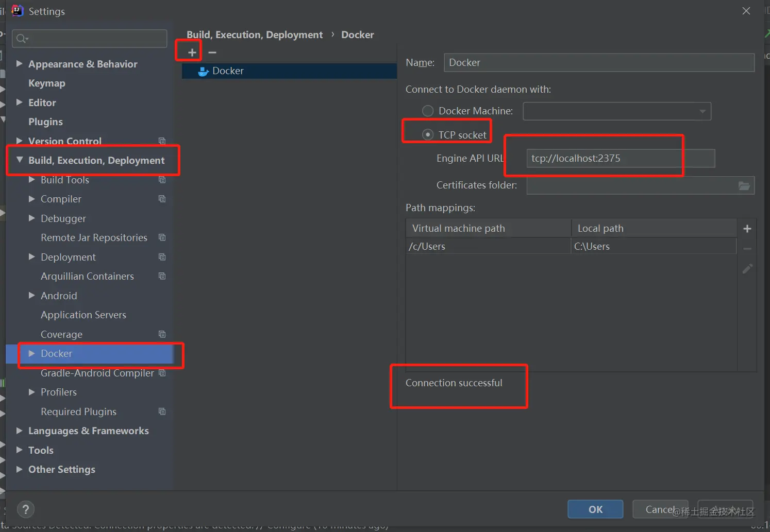This screenshot has width=770, height=532.
Task: Select the C:\Users local path cell
Action: point(654,246)
